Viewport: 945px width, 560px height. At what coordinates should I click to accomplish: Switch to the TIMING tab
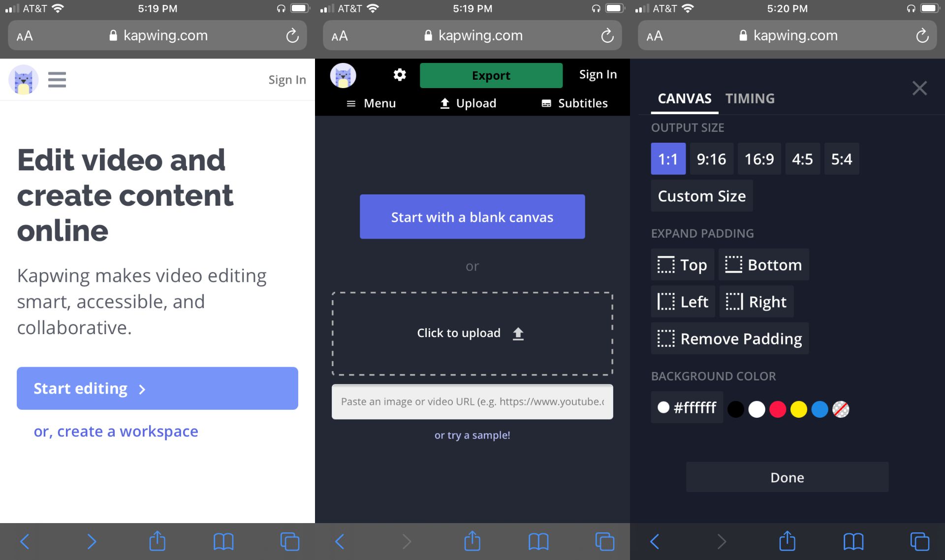(x=750, y=98)
